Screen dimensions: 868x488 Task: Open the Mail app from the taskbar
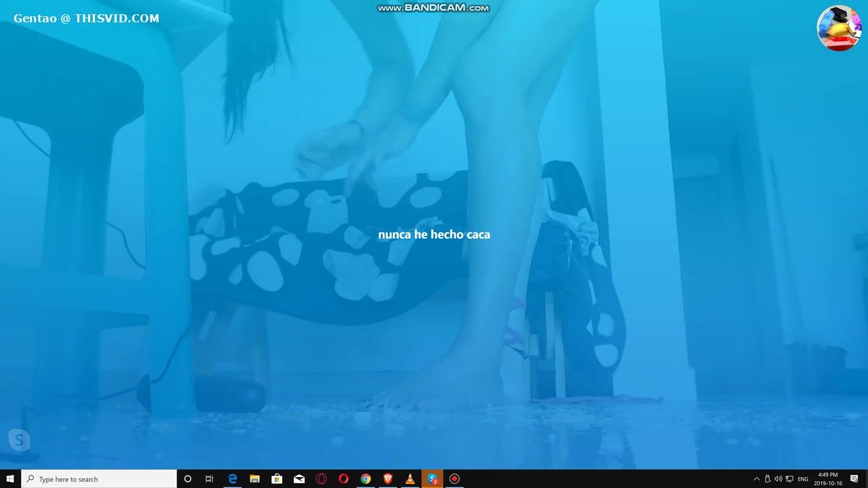coord(299,479)
